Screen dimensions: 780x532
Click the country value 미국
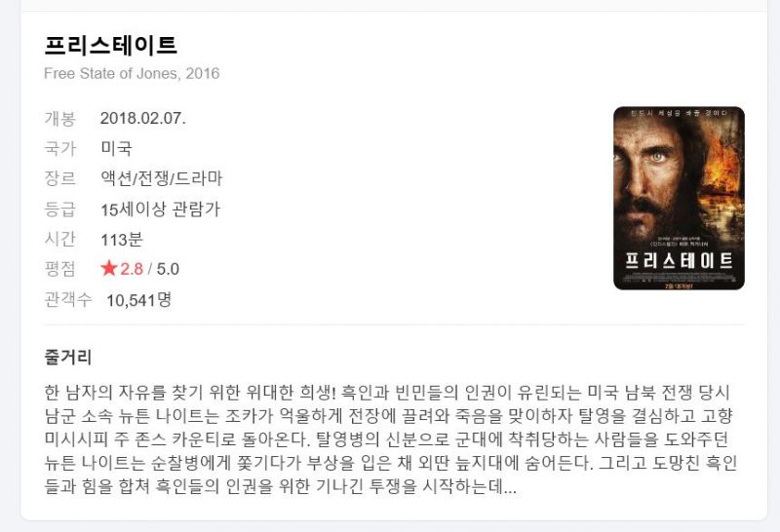[x=117, y=148]
